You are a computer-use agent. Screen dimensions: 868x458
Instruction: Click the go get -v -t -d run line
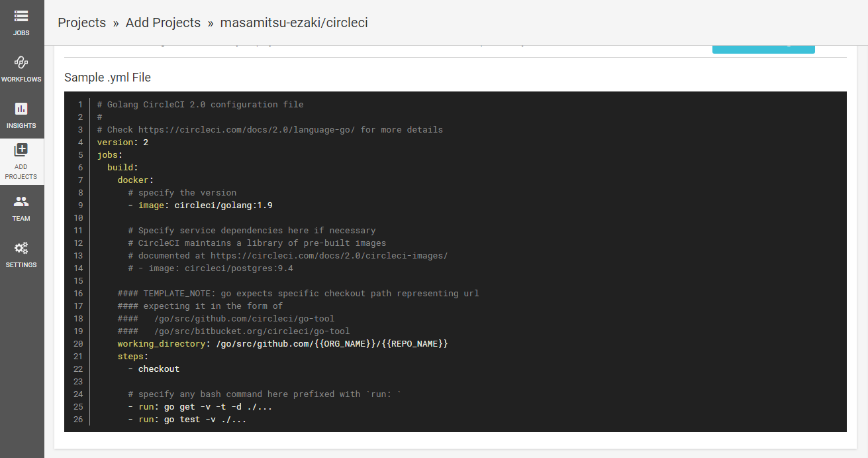200,406
